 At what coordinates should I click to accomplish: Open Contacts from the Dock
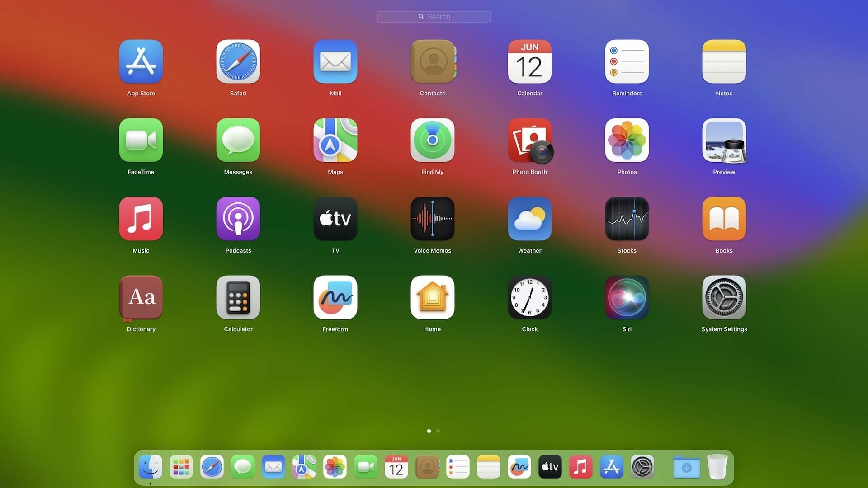427,467
